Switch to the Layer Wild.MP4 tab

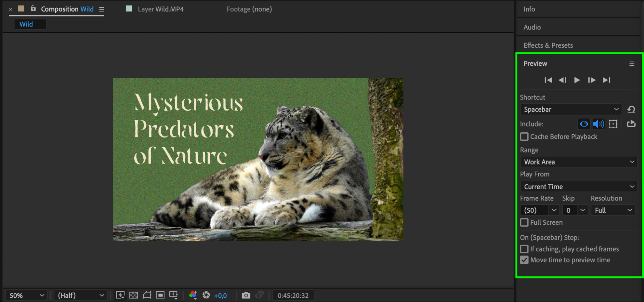160,9
